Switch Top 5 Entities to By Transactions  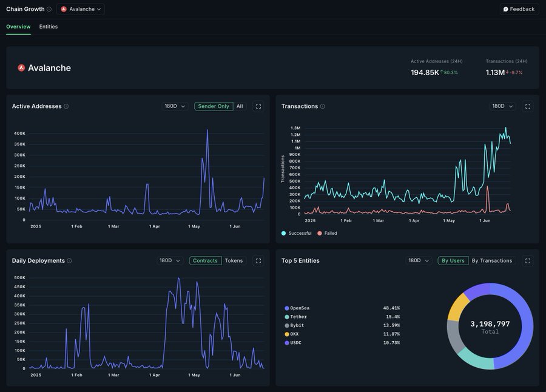[x=492, y=261]
